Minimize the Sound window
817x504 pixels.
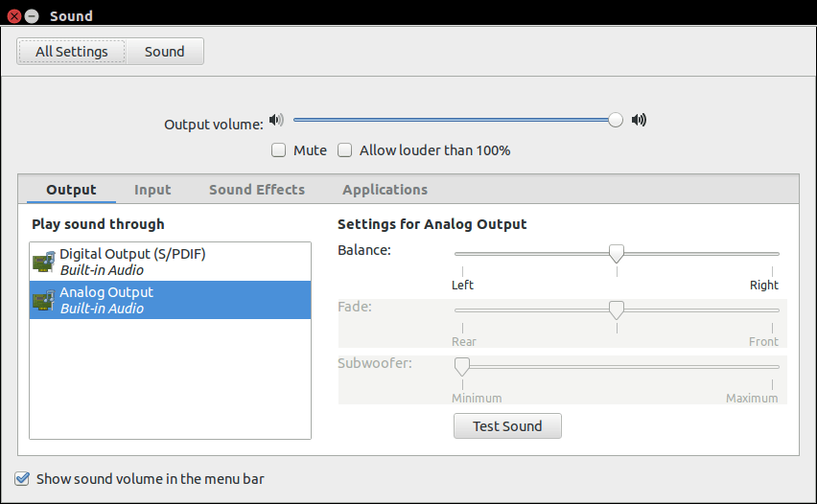32,16
